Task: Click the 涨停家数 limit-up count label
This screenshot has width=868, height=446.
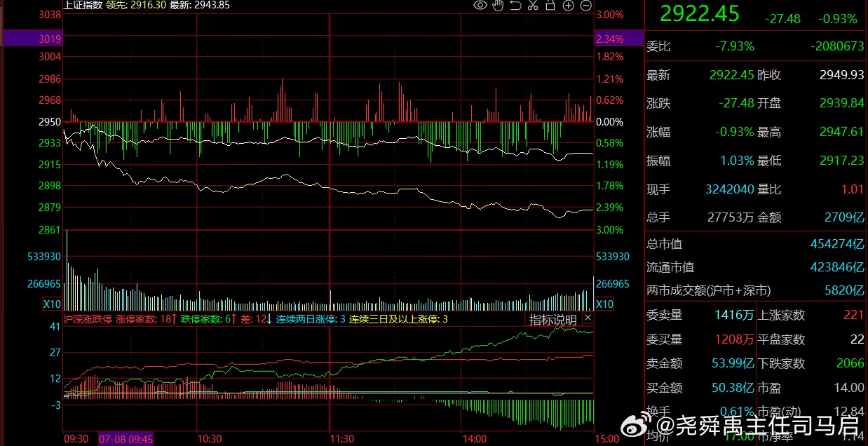Action: [144, 320]
